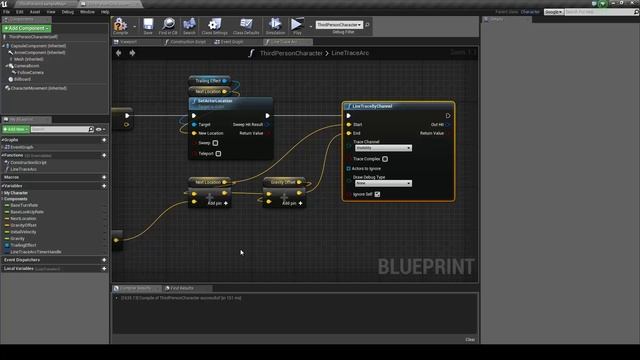Start Simulation from the toolbar
The width and height of the screenshot is (640, 360).
tap(275, 26)
